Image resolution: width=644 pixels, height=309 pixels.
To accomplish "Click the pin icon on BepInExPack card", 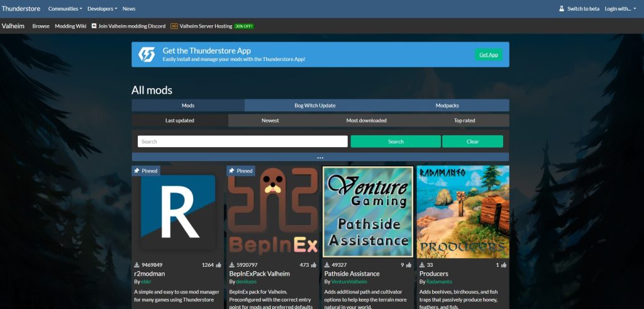I will pyautogui.click(x=231, y=171).
